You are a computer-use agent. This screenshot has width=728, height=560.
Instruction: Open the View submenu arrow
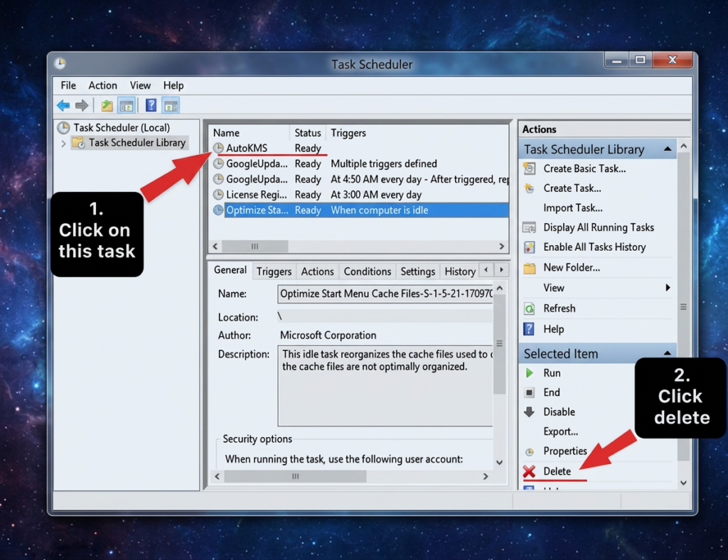[668, 288]
